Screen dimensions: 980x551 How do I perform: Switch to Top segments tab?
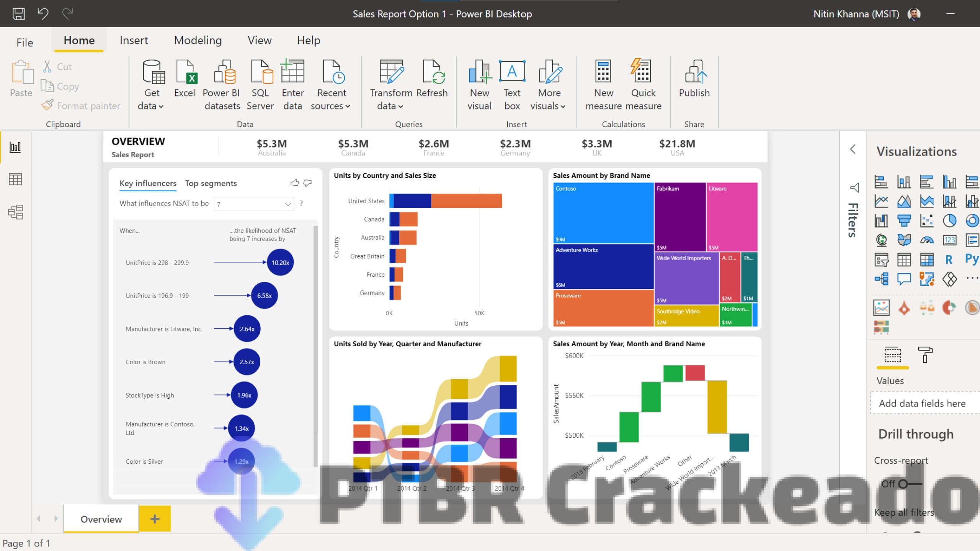[211, 182]
